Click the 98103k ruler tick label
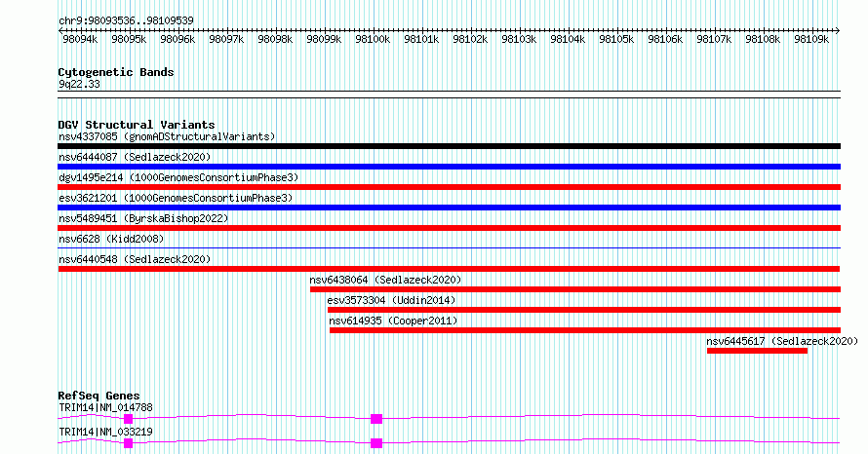 [x=519, y=39]
